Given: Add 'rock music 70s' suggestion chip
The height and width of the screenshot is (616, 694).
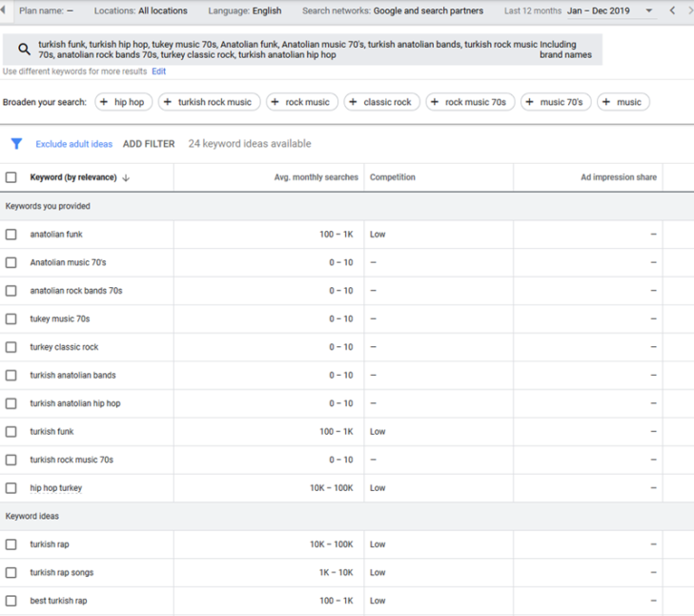Looking at the screenshot, I should [469, 102].
